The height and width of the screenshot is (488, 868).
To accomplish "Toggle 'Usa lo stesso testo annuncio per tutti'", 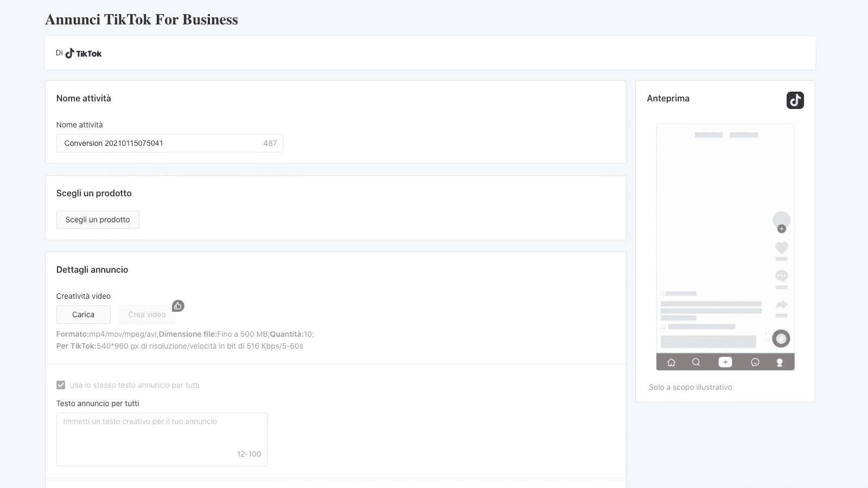I will pos(61,385).
